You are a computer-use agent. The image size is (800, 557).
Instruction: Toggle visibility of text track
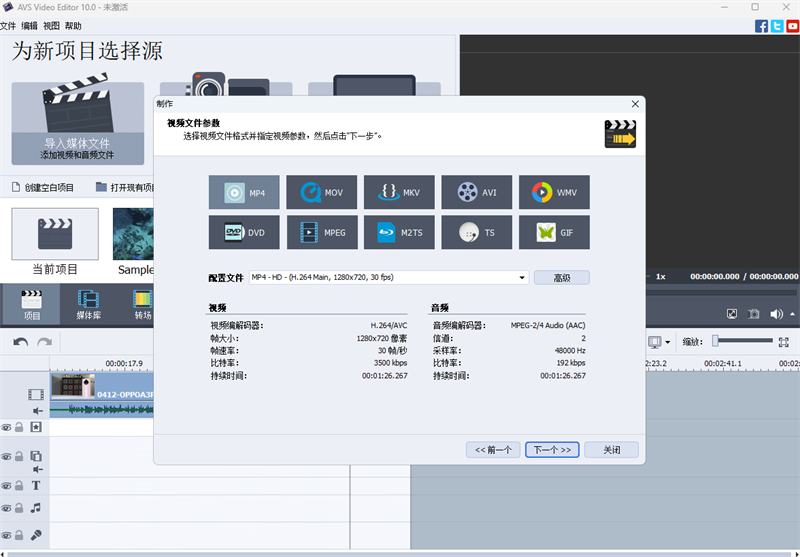pos(6,486)
